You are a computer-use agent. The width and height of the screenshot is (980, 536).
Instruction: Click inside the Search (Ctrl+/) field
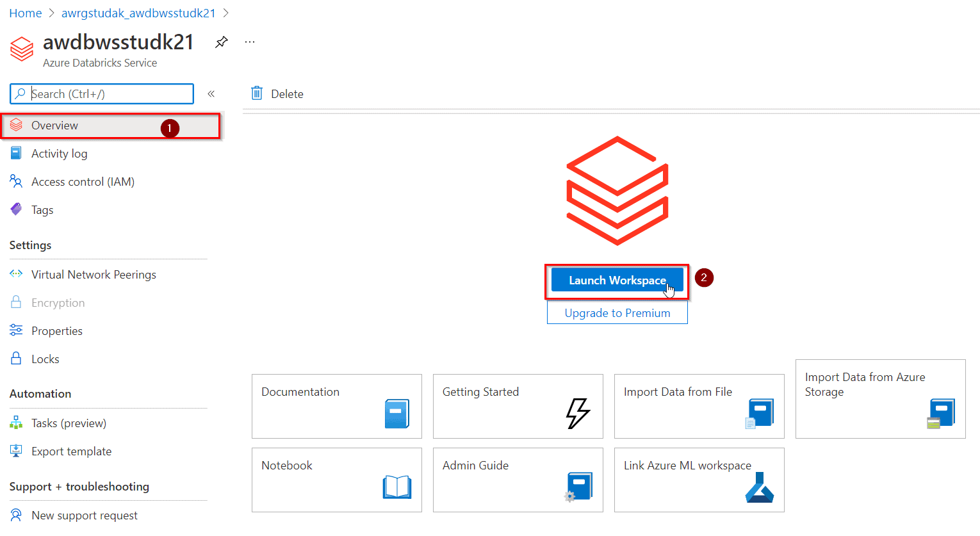101,93
